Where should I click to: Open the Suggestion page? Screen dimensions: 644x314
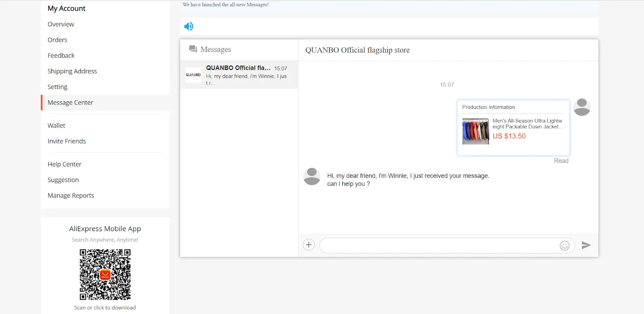63,180
